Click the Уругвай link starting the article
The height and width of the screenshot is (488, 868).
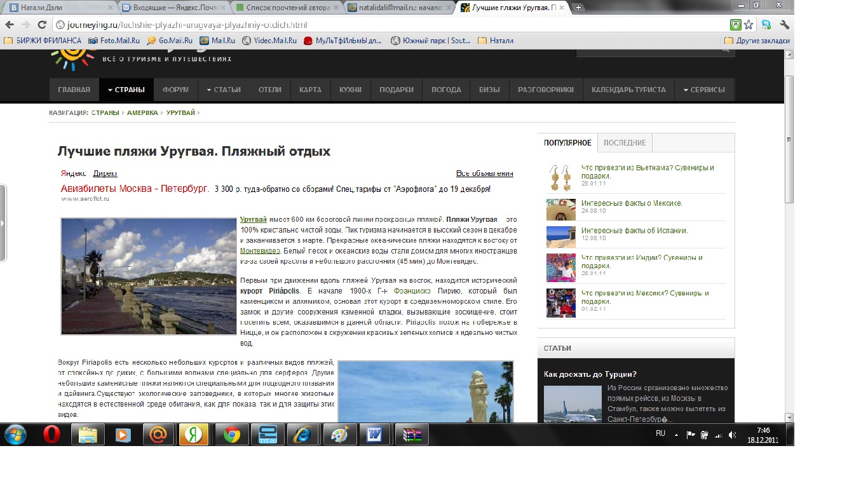[x=254, y=219]
